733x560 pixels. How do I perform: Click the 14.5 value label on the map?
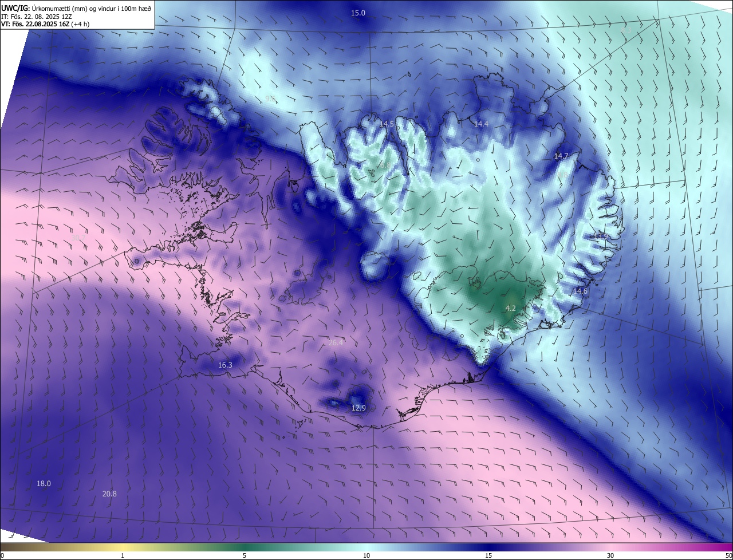point(387,124)
